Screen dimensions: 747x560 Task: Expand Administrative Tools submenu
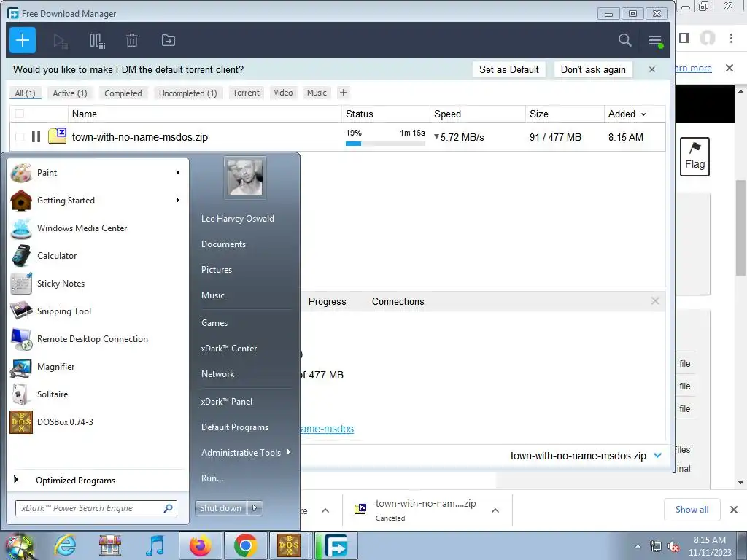289,452
